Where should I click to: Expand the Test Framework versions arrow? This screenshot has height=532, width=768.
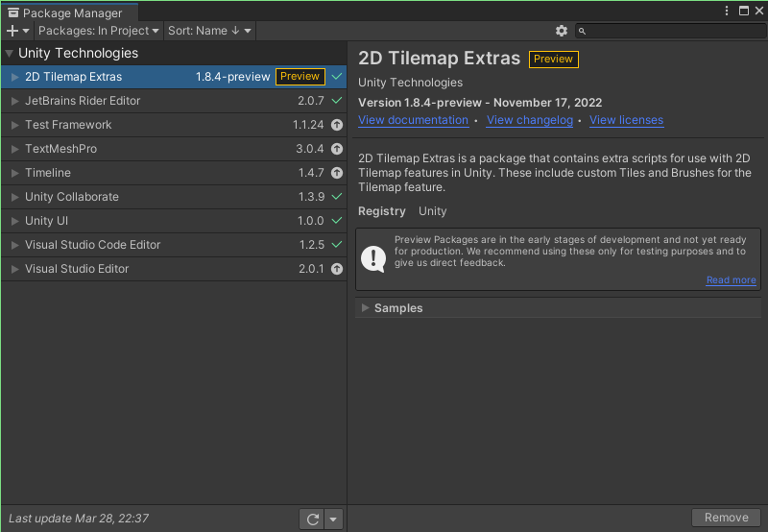14,125
